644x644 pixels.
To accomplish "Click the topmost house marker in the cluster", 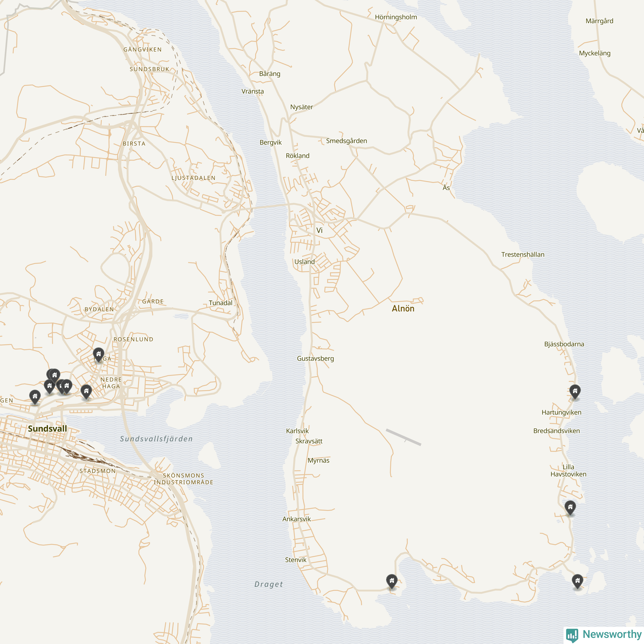I will tap(55, 375).
